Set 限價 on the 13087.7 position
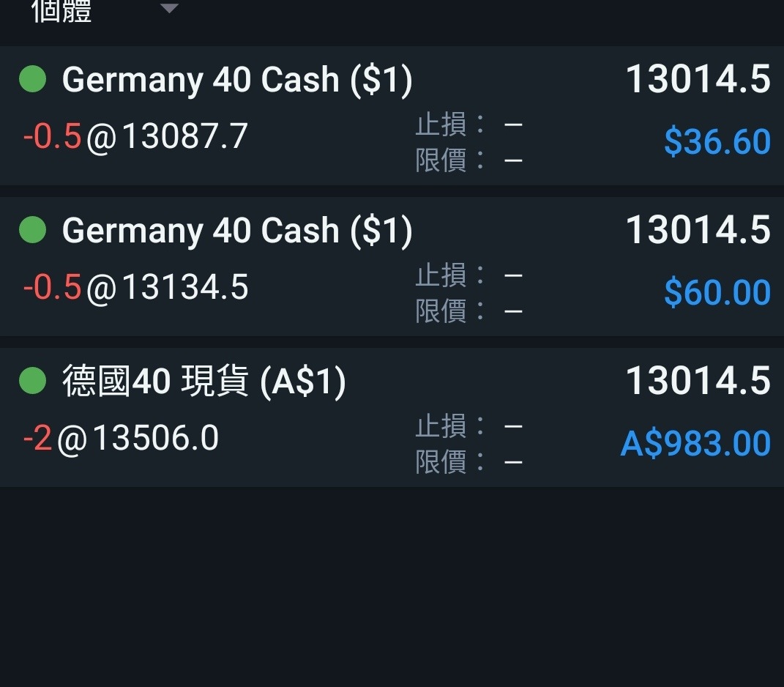The width and height of the screenshot is (784, 687). point(469,160)
